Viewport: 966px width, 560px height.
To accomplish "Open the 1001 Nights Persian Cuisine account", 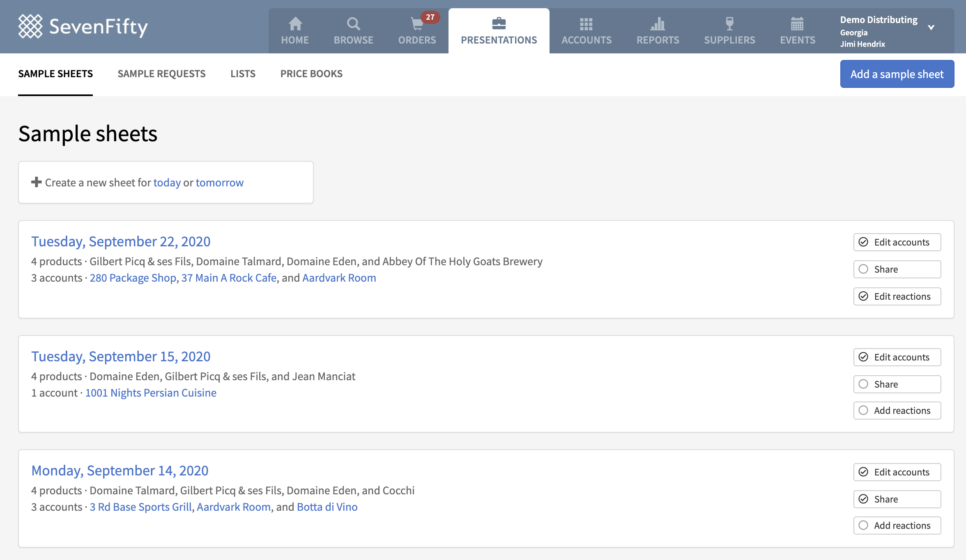I will coord(151,393).
